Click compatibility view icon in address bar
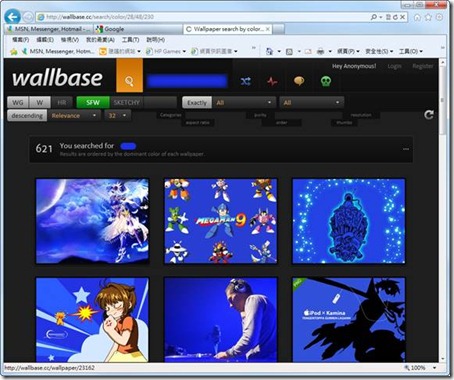 point(388,17)
